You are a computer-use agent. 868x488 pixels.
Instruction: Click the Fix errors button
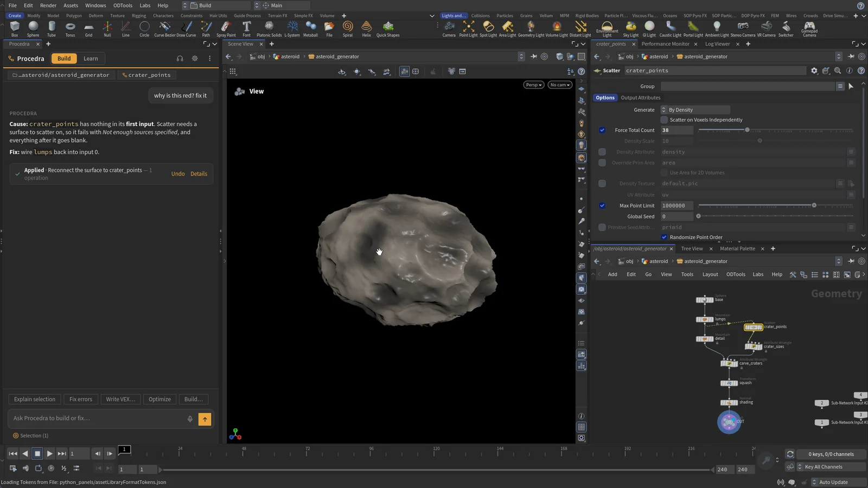(x=81, y=399)
